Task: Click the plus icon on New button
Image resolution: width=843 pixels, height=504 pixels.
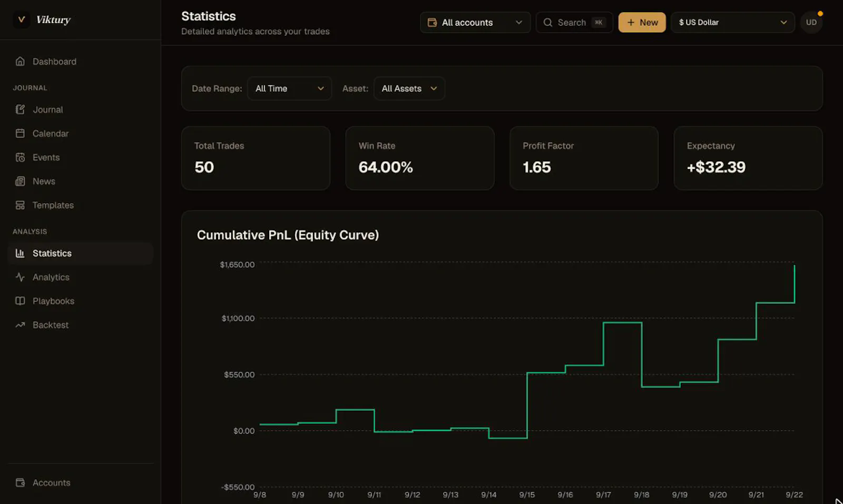Action: (631, 23)
